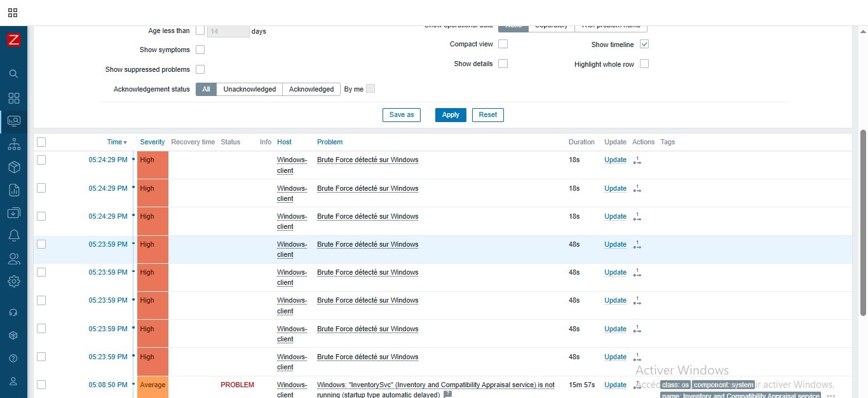868x398 pixels.
Task: Select the All acknowledgement status tab
Action: coord(206,89)
